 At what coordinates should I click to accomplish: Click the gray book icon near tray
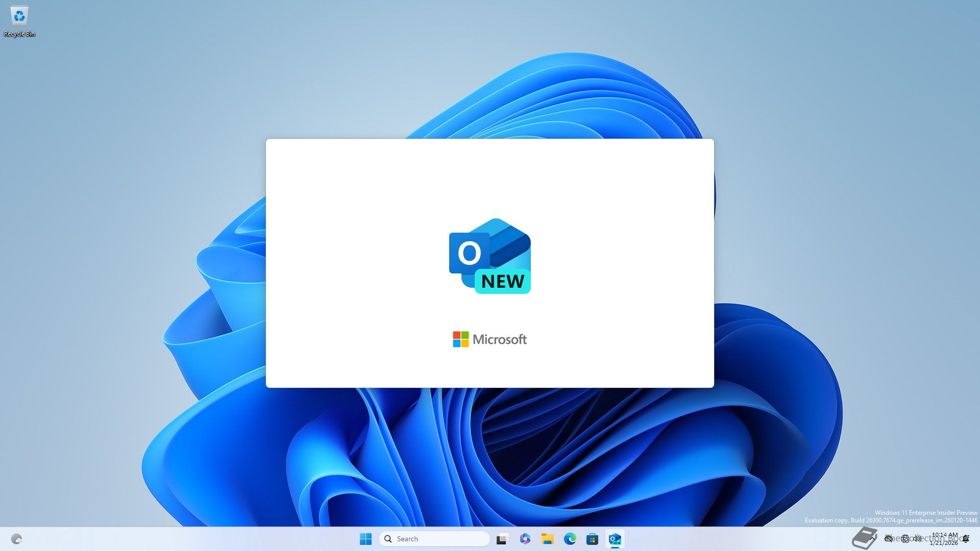(864, 539)
